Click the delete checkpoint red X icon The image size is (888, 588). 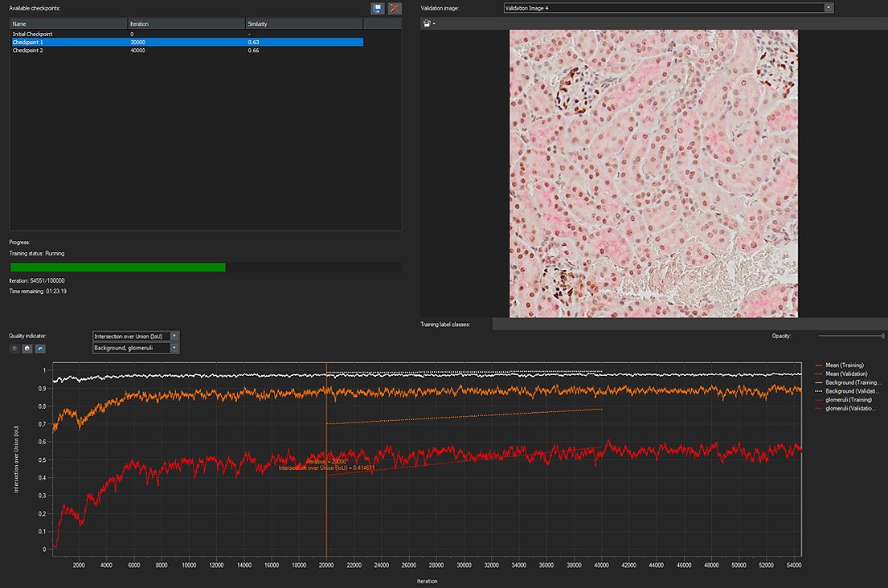(x=395, y=8)
